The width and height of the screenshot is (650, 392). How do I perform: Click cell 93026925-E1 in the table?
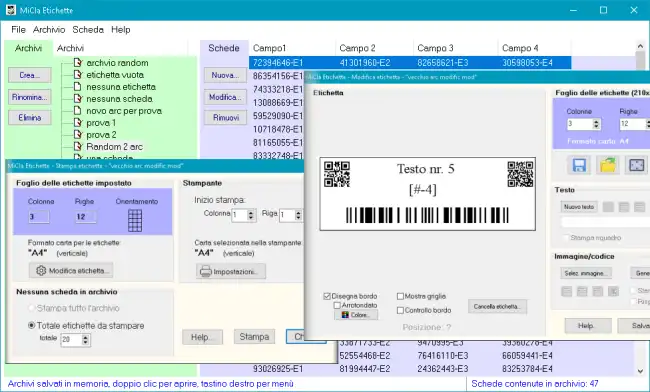277,369
